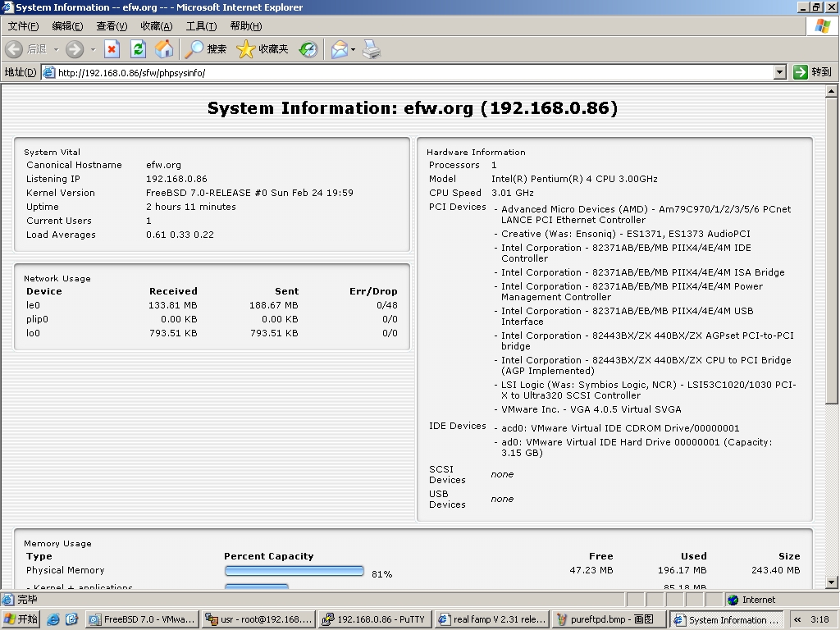
Task: Open 编辑(E) Edit menu
Action: click(x=67, y=25)
